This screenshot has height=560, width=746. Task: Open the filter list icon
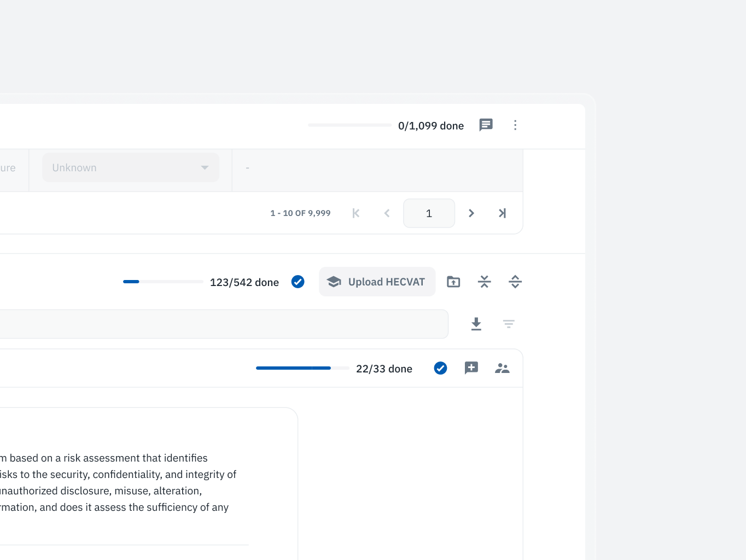click(509, 324)
